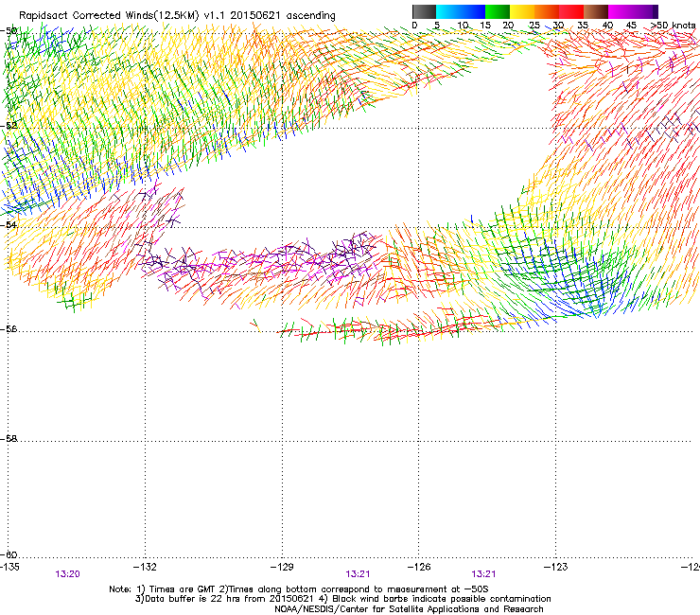700x615 pixels.
Task: Click the -126 longitude axis label
Action: coord(419,567)
